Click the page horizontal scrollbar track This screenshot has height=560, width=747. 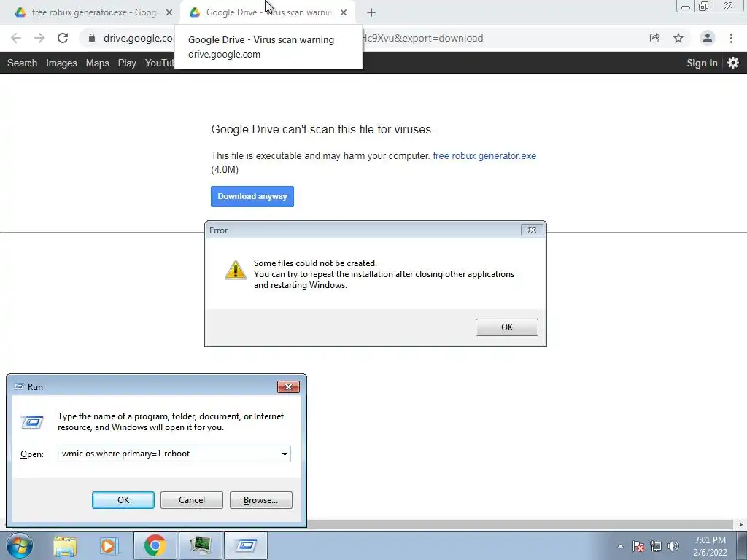point(519,524)
